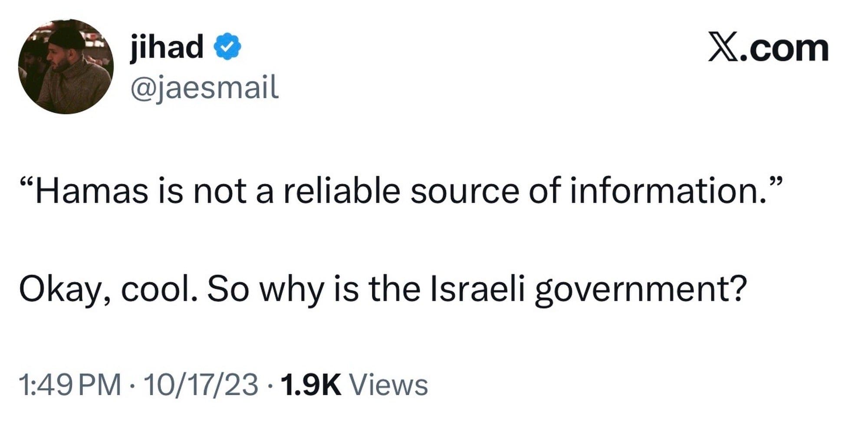Select the 10/17/23 date text

click(x=200, y=384)
